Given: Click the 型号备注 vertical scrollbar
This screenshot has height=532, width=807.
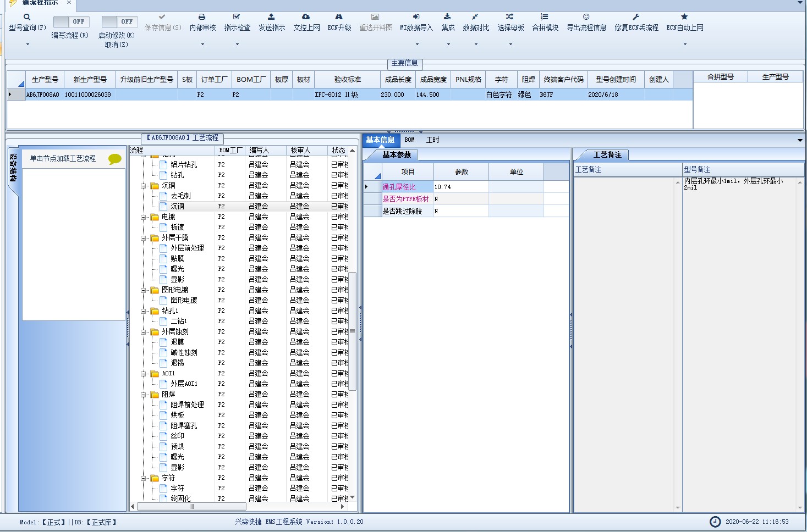Looking at the screenshot, I should pos(800,345).
